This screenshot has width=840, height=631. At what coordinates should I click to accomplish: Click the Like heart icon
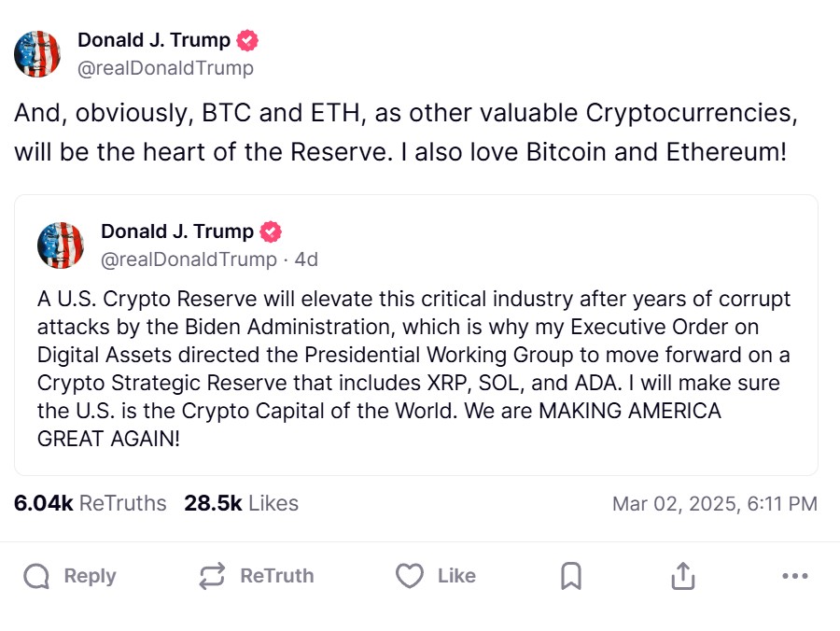coord(410,576)
